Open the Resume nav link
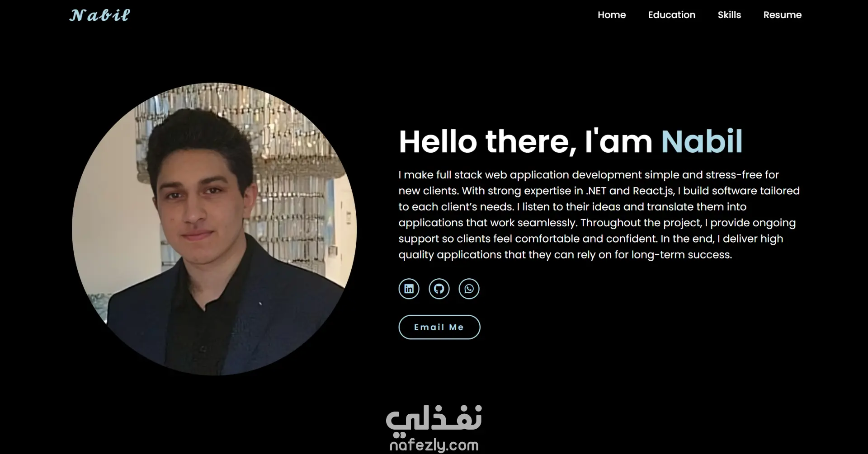This screenshot has width=868, height=454. [x=782, y=15]
